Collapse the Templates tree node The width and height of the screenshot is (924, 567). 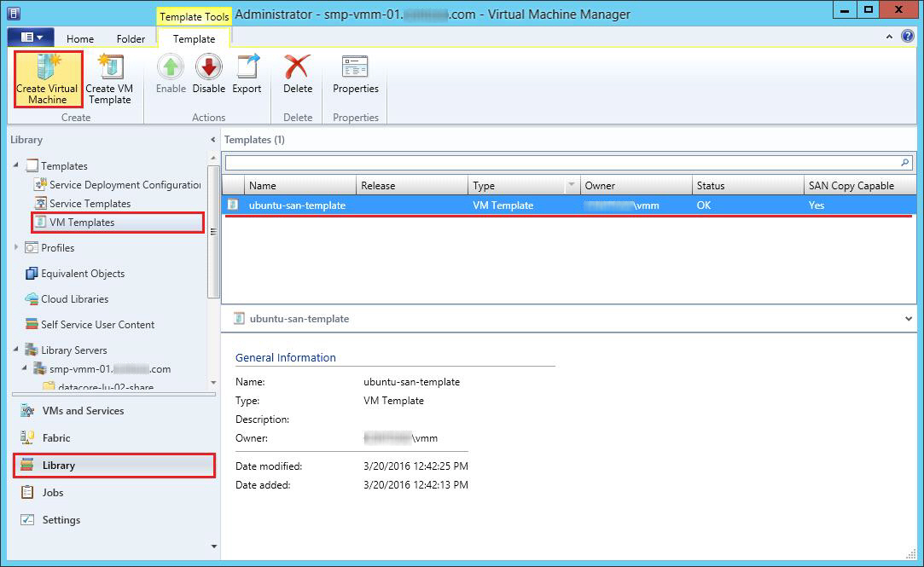(18, 165)
